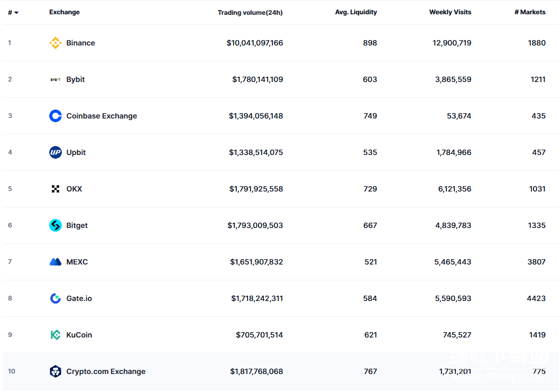Open the Binance exchange name link
559x392 pixels.
(x=80, y=43)
